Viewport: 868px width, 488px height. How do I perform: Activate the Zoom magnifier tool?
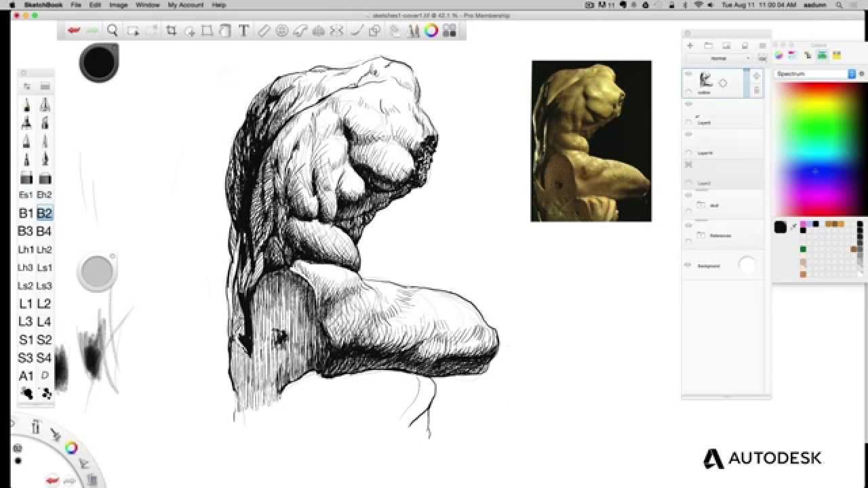pyautogui.click(x=113, y=30)
